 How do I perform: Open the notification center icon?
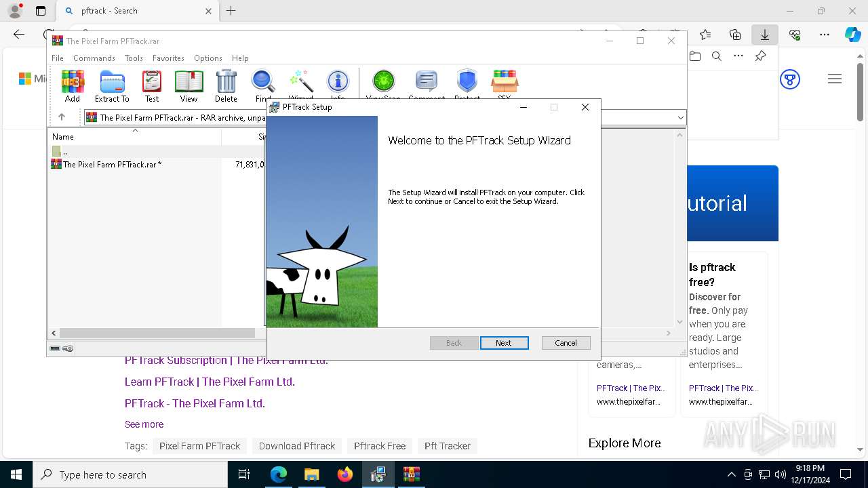[x=846, y=474]
